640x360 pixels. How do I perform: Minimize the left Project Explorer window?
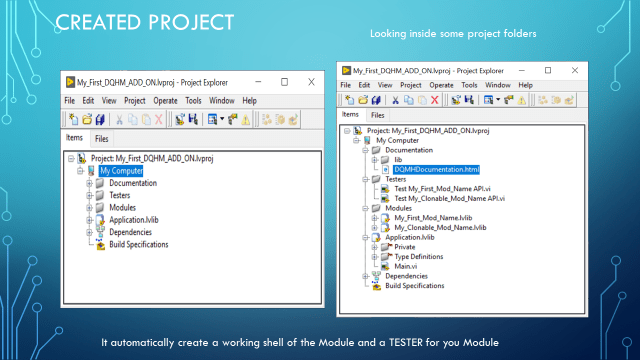click(x=258, y=82)
